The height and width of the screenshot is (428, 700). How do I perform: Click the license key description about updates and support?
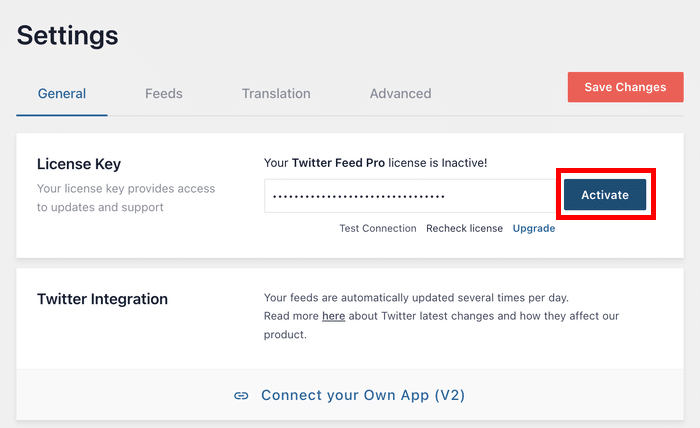pos(126,198)
